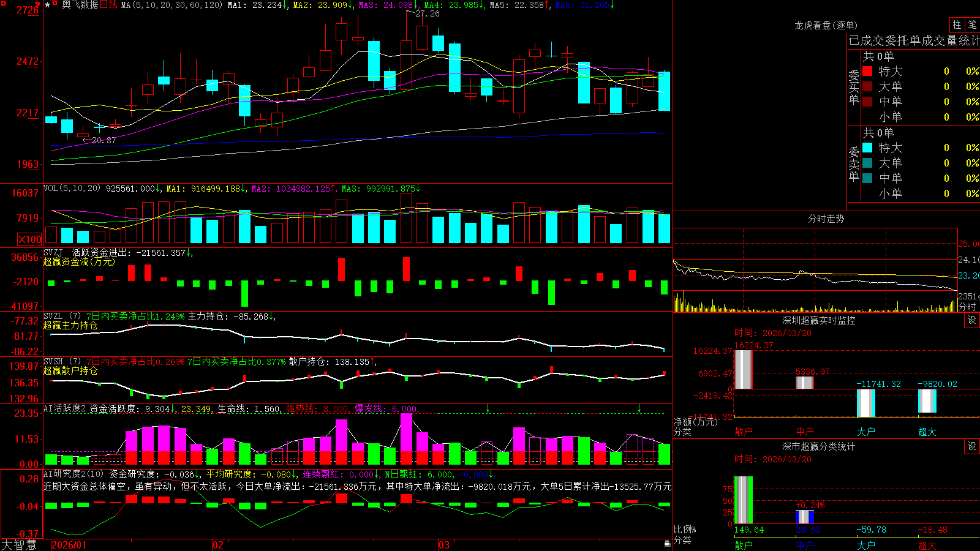980x551 pixels.
Task: Click the 龙虎看盘(逐单) panel title
Action: coord(826,25)
